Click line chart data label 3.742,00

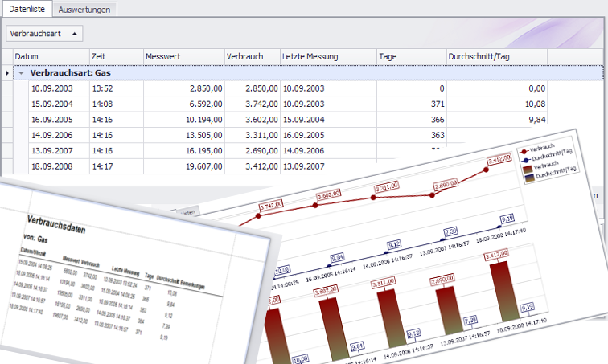coord(271,206)
